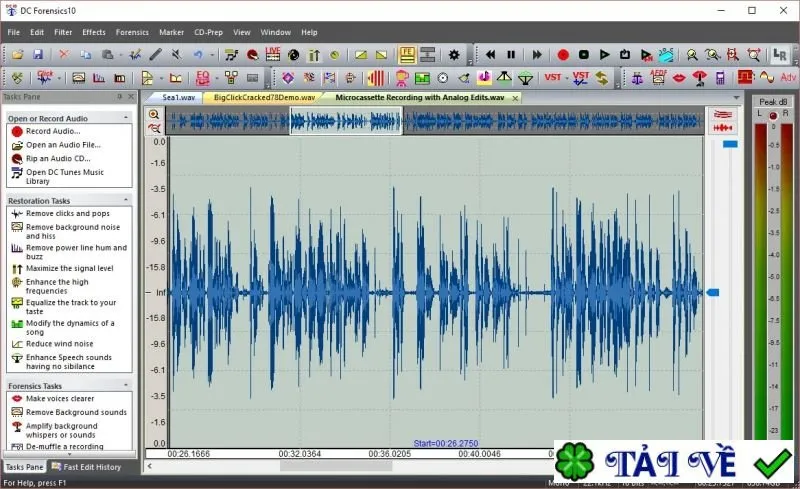
Task: Collapse the Restoration Tasks section
Action: point(126,200)
